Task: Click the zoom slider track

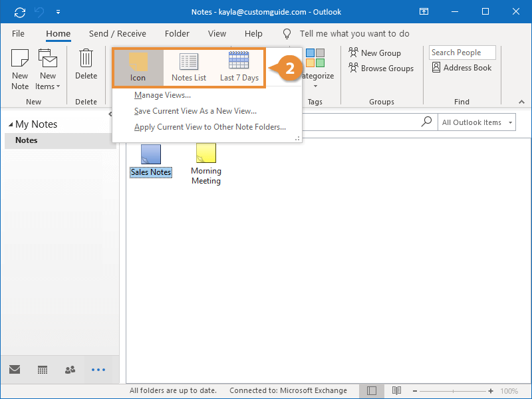Action: click(453, 391)
